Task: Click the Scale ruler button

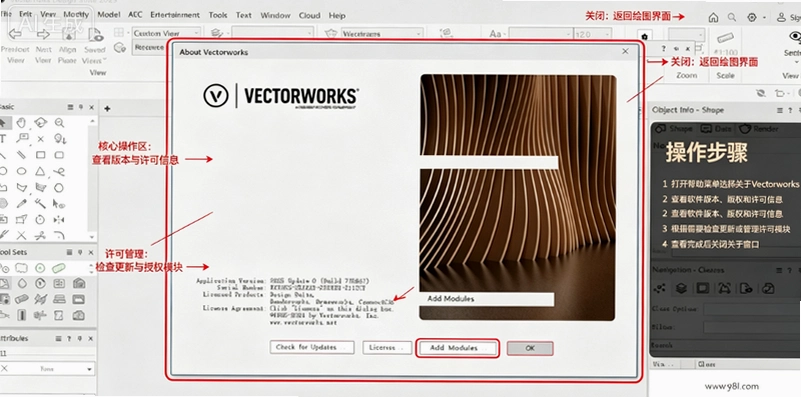Action: coord(724,38)
